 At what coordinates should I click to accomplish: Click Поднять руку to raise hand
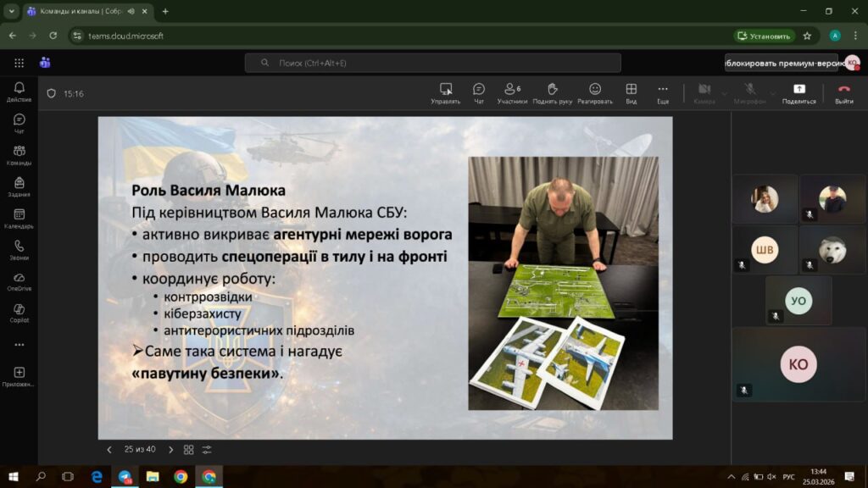tap(552, 92)
